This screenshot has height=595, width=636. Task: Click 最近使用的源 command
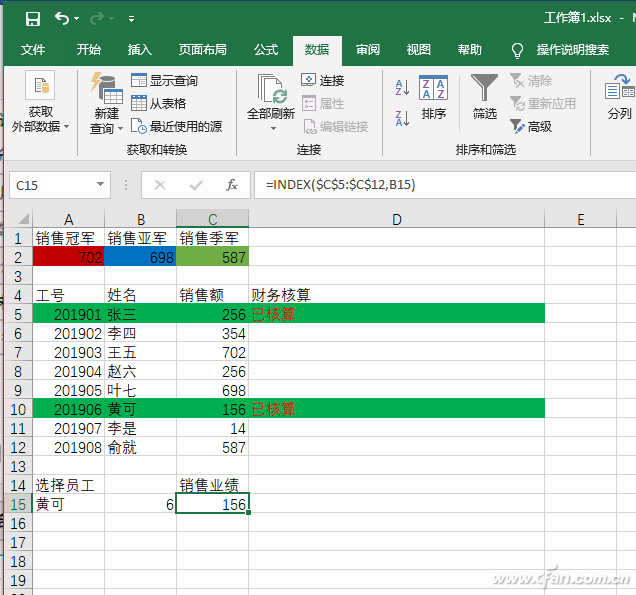coord(176,127)
